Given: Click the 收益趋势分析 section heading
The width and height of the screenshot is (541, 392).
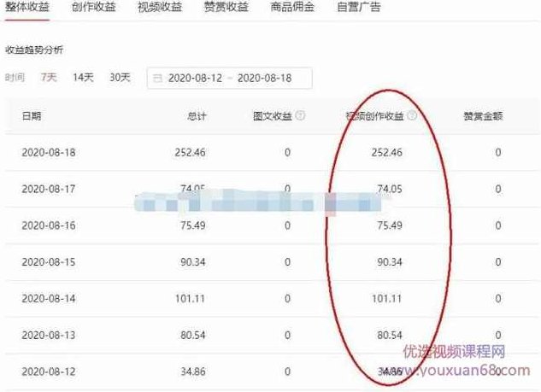Looking at the screenshot, I should (x=34, y=50).
